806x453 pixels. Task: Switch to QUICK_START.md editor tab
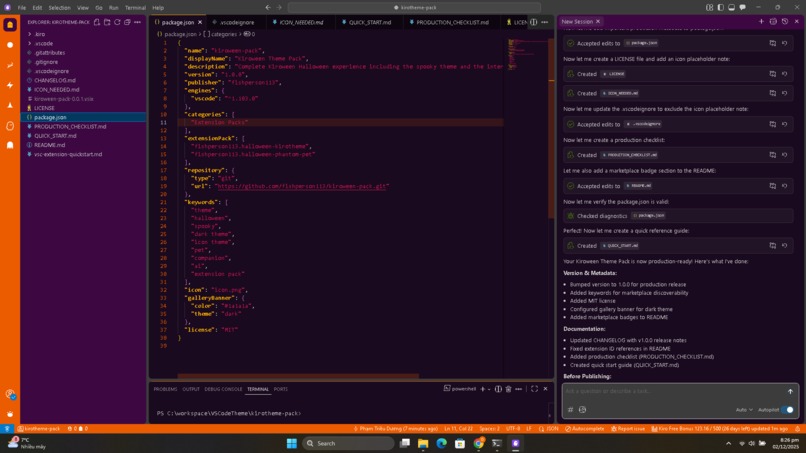pyautogui.click(x=368, y=22)
